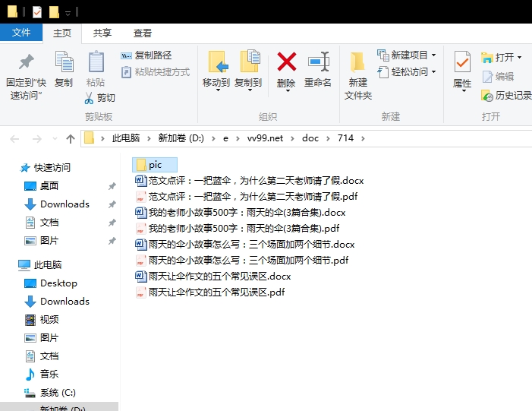This screenshot has height=411, width=532.
Task: Select 我的老师小故事500字 docx file
Action: pyautogui.click(x=241, y=212)
